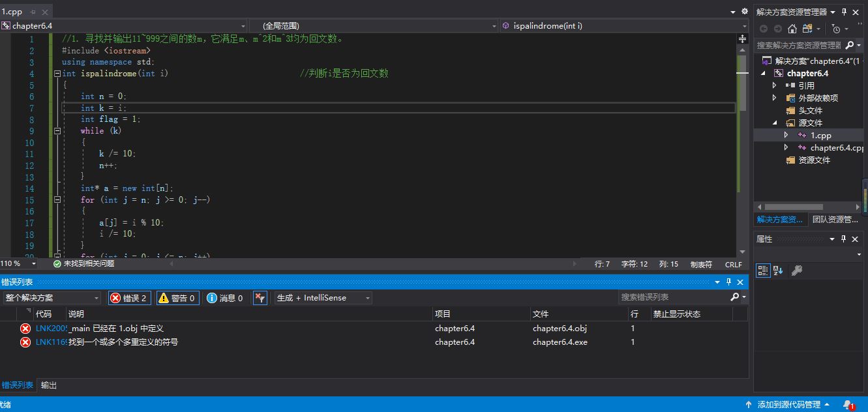The width and height of the screenshot is (868, 412).
Task: Toggle the build-only IntelliSense error filter icon
Action: (x=260, y=298)
